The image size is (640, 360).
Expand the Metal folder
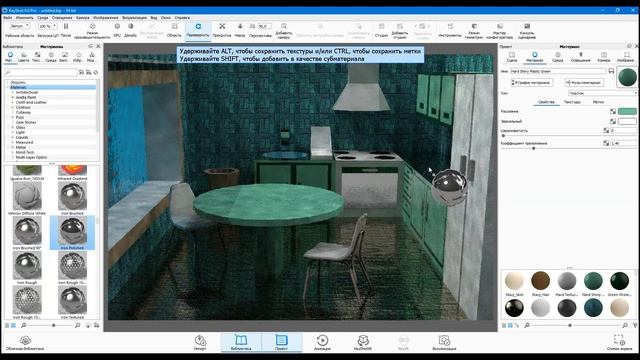click(x=12, y=147)
